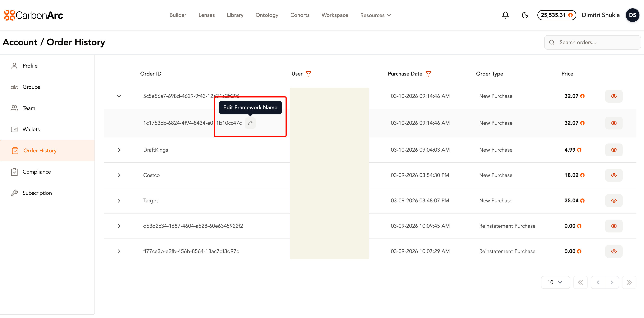Click the pencil edit framework name icon

pos(250,123)
